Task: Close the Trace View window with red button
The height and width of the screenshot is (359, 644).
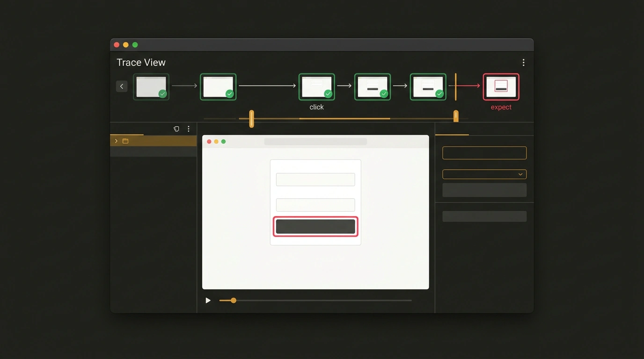Action: click(117, 45)
